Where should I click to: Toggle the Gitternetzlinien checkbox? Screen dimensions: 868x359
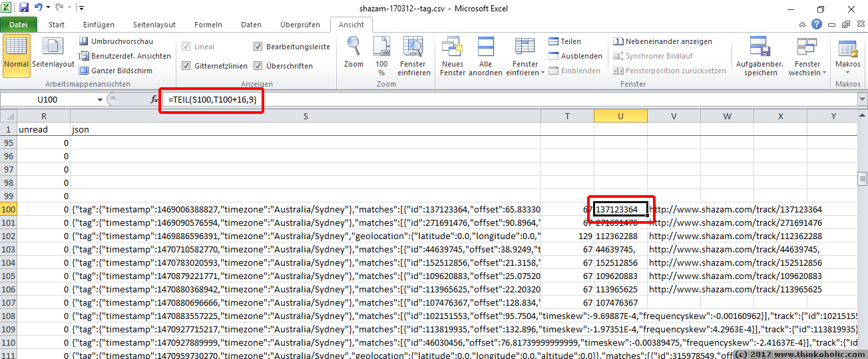pos(186,66)
